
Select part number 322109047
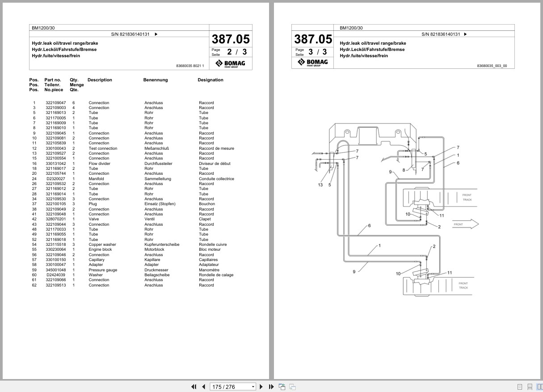point(55,103)
